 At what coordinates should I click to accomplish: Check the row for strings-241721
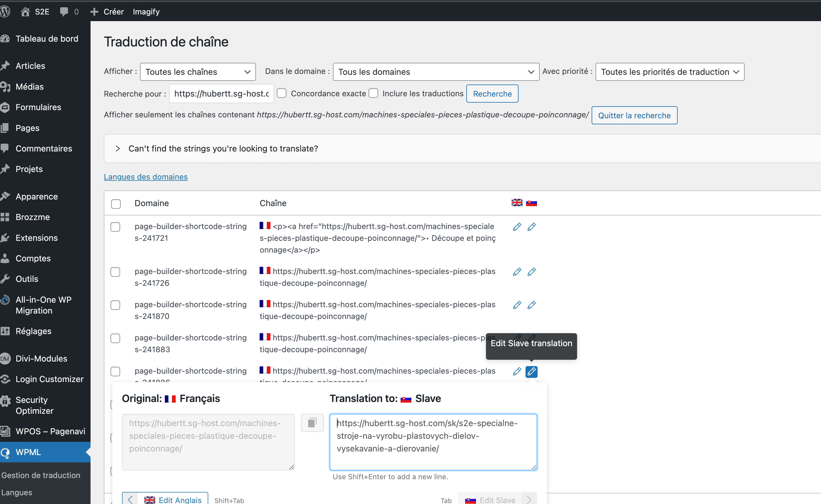(x=115, y=227)
